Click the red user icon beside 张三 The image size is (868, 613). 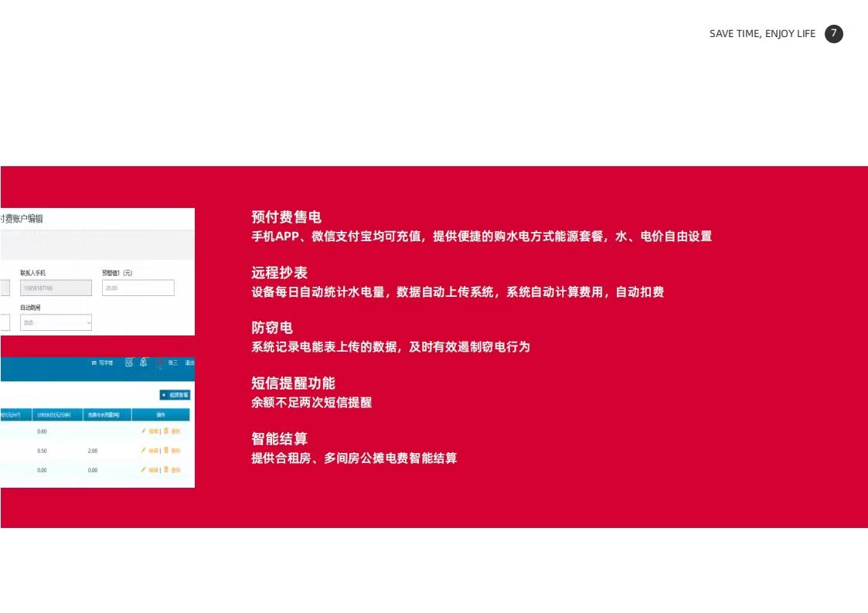[161, 363]
